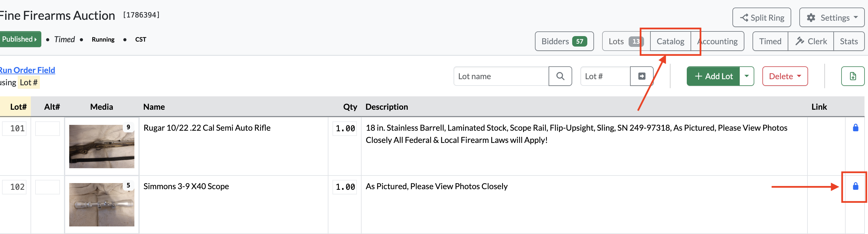Open Split Ring share button
Viewport: 868px width, 234px height.
pyautogui.click(x=762, y=17)
